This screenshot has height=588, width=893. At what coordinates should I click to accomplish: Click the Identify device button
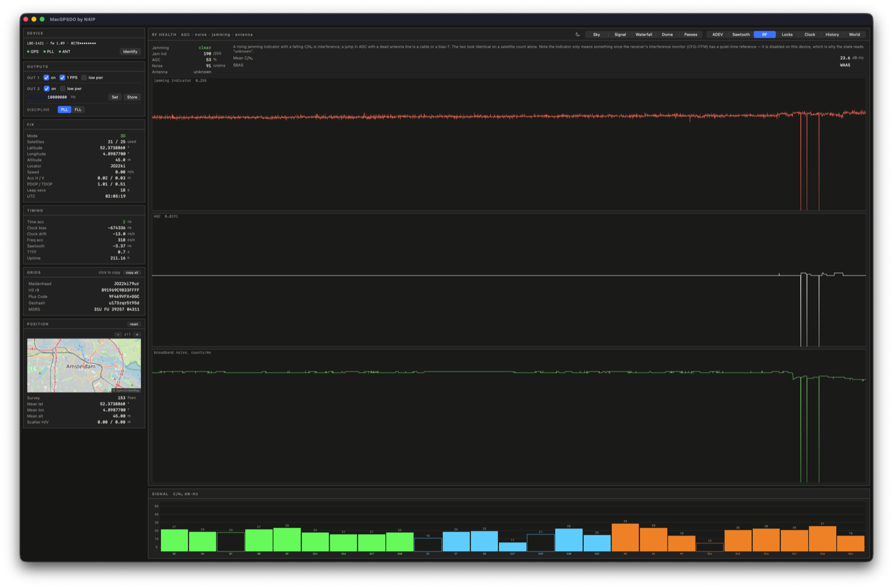tap(130, 52)
